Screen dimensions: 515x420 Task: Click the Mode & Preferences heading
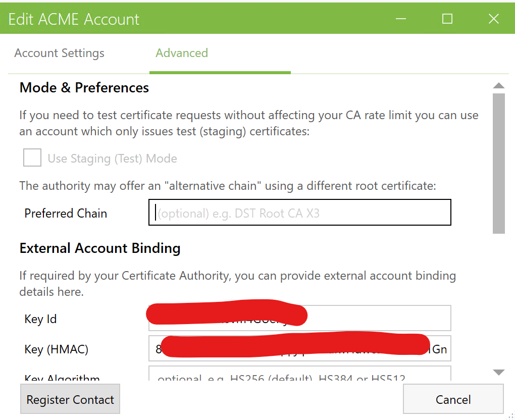[x=84, y=88]
